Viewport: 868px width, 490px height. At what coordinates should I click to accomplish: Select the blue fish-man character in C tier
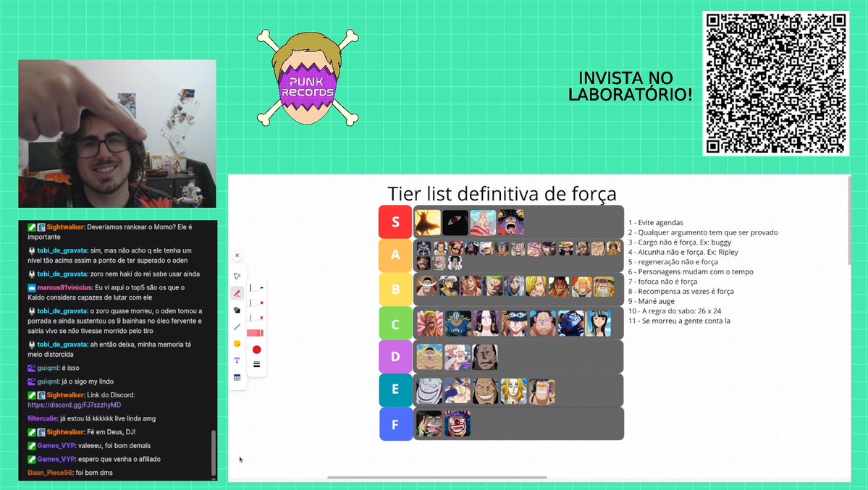tap(570, 324)
